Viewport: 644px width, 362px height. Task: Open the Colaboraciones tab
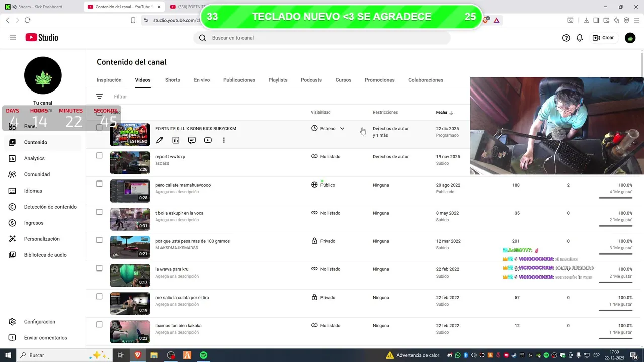click(426, 80)
